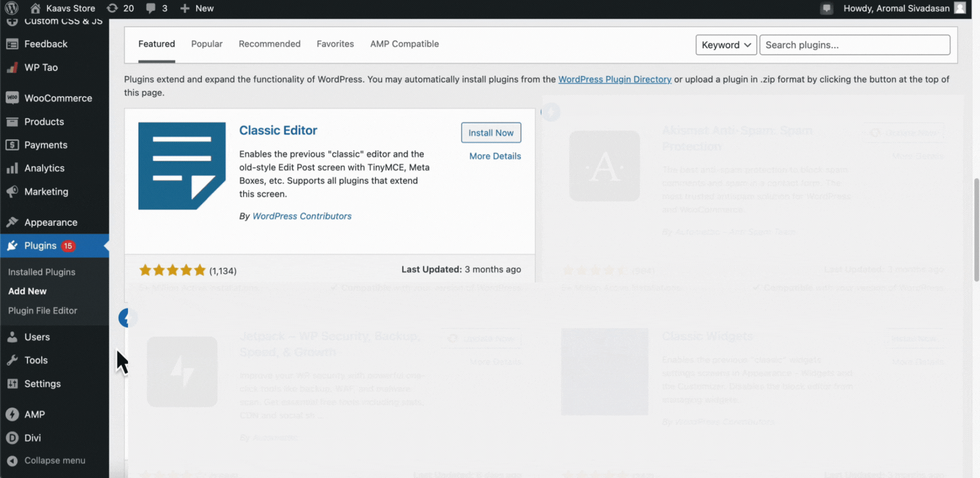The image size is (980, 478).
Task: Open the notification icon beside Howdy
Action: (x=826, y=8)
